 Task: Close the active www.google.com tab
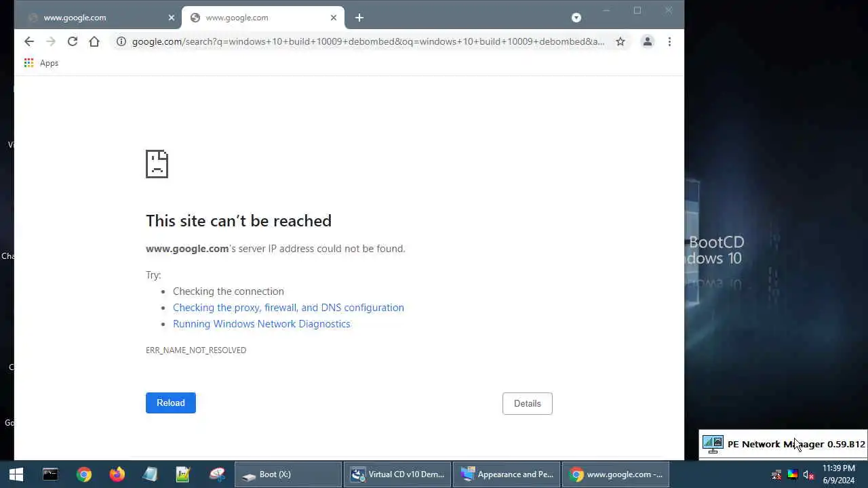(x=334, y=18)
